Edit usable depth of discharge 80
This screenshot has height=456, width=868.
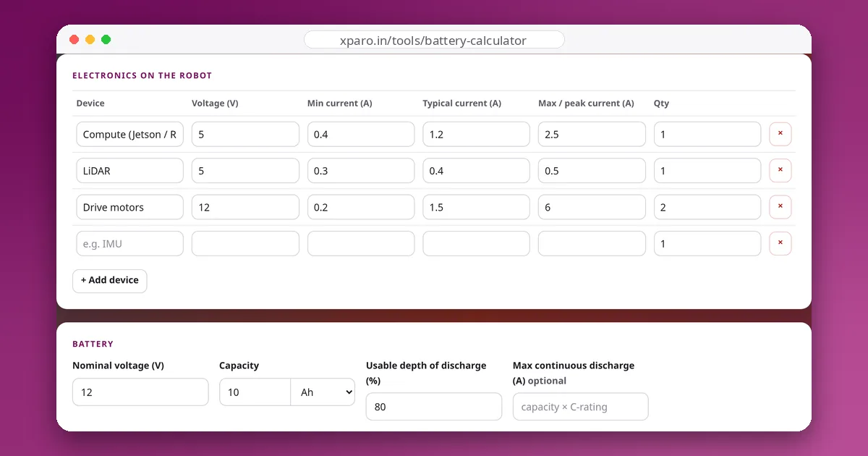pos(434,407)
